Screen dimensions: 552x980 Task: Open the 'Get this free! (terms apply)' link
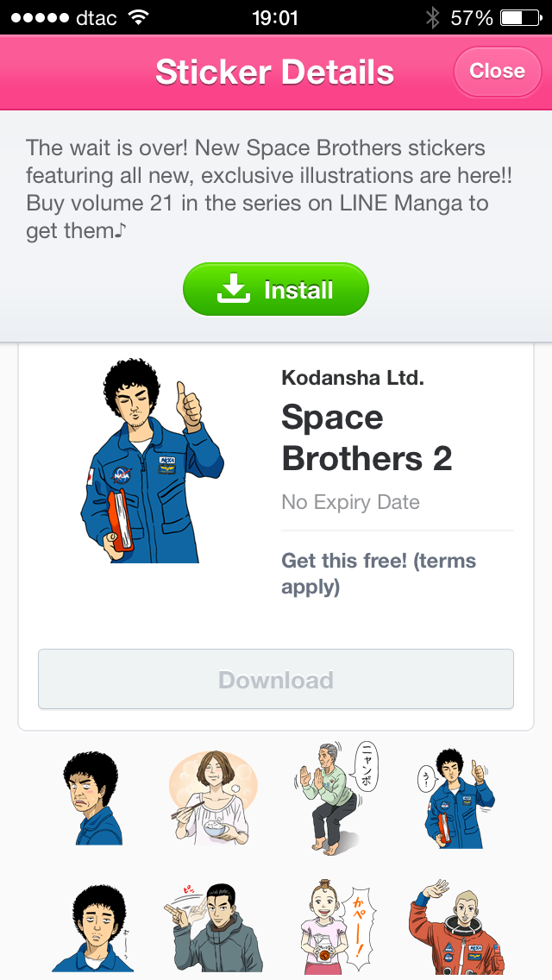point(379,574)
